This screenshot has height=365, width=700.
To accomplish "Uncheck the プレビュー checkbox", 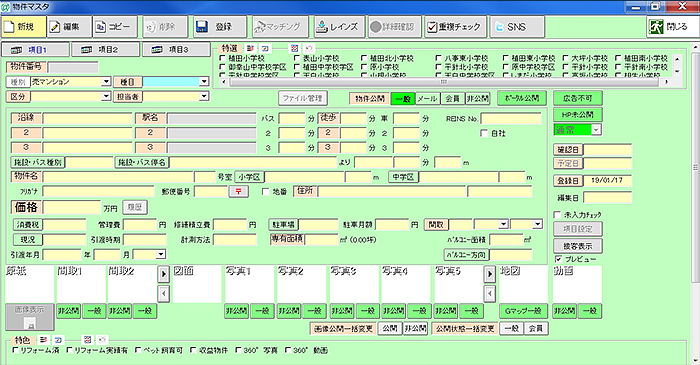I will pyautogui.click(x=558, y=259).
